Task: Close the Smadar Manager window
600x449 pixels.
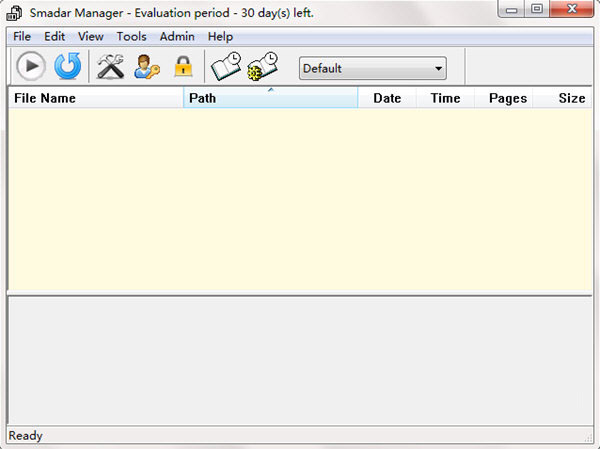Action: pos(572,9)
